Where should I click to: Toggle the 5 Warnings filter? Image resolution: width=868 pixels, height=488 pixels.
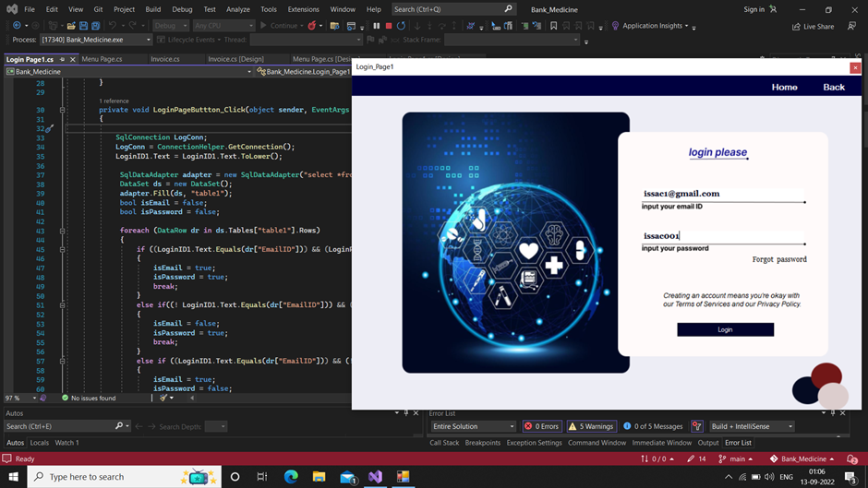click(591, 426)
